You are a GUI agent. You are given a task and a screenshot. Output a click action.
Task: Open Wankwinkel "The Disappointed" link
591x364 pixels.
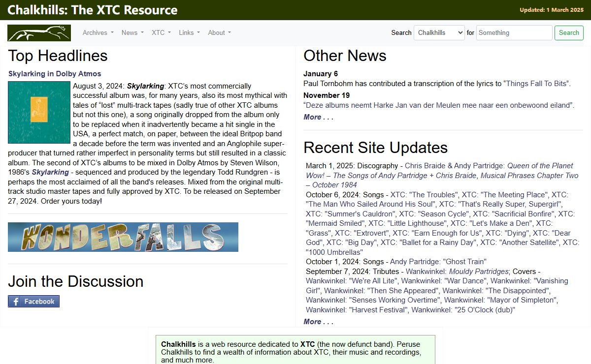pos(496,291)
